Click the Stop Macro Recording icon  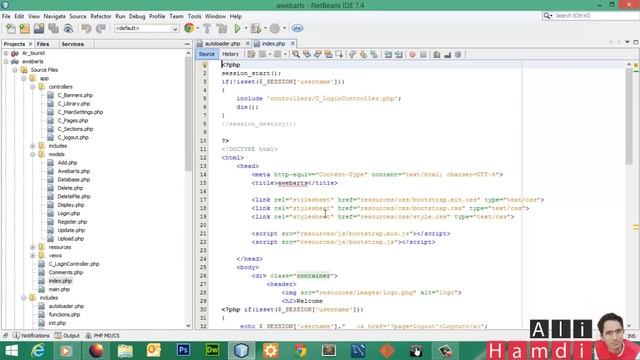(x=423, y=54)
